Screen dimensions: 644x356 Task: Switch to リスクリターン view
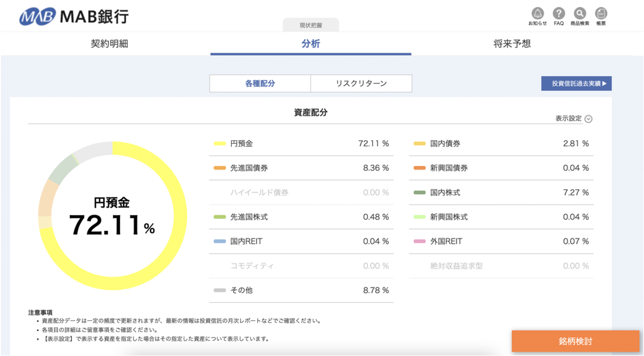361,83
